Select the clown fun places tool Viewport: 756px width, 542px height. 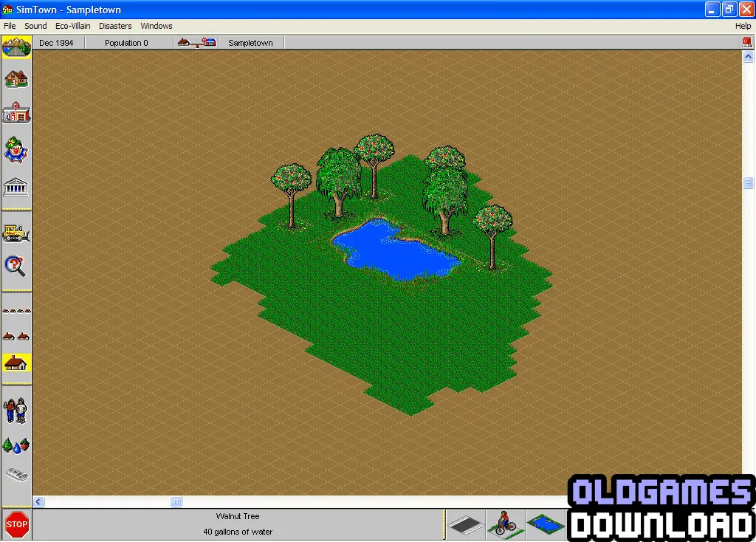coord(16,150)
